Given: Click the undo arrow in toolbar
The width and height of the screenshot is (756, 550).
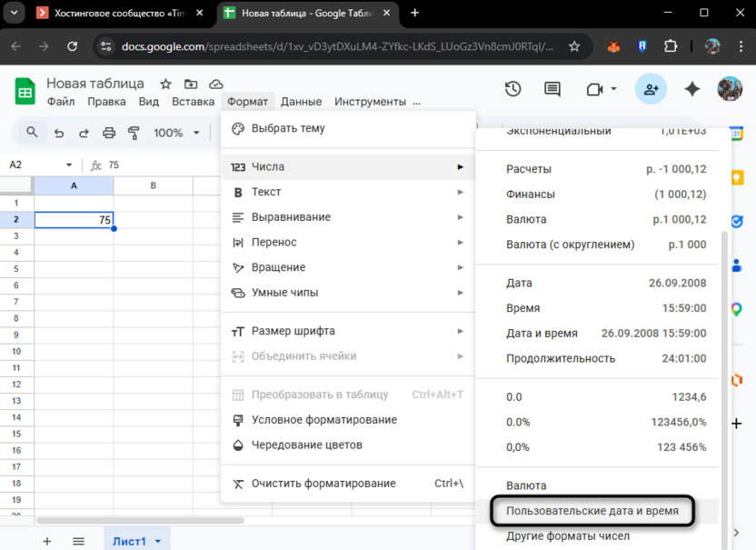Looking at the screenshot, I should pos(59,133).
